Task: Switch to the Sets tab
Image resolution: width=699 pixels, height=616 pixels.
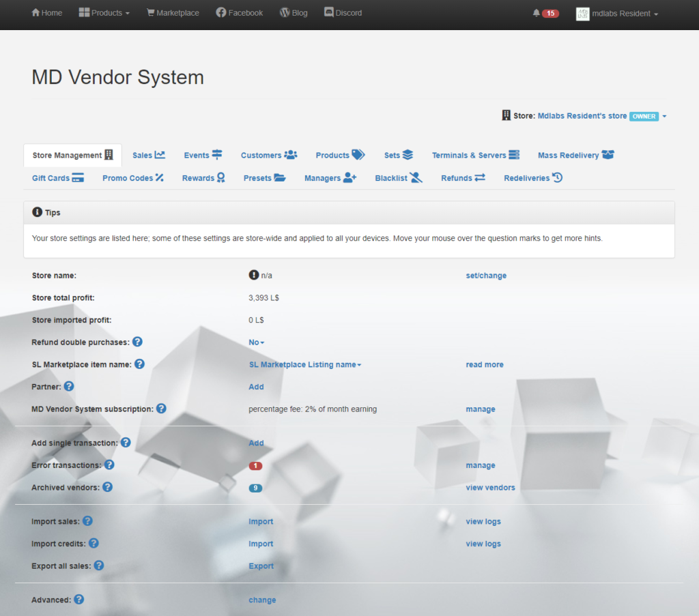Action: pos(399,155)
